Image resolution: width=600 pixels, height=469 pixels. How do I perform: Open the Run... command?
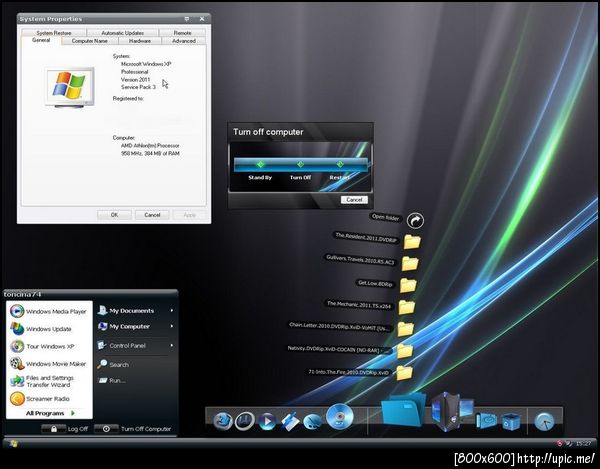(112, 380)
